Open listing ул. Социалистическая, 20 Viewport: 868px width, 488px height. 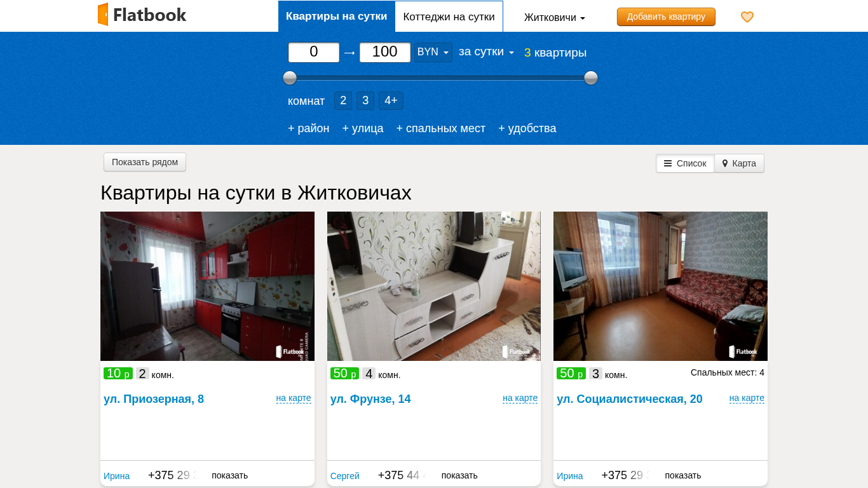point(630,399)
